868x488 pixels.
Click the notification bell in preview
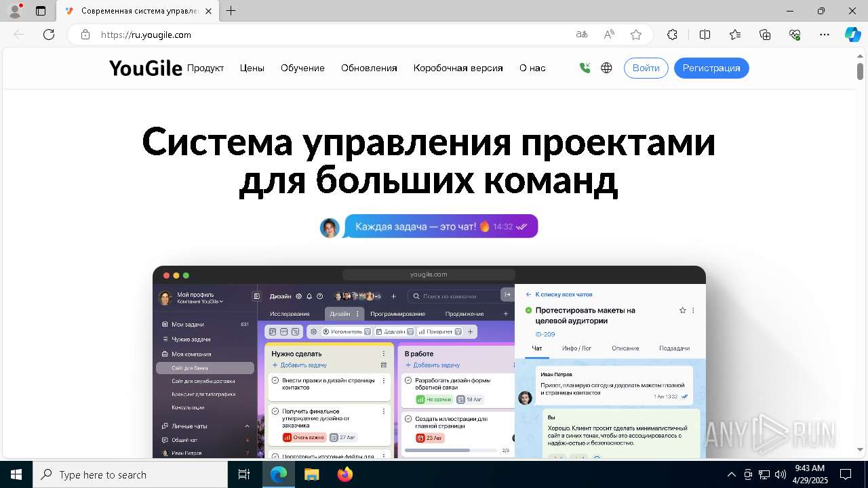(x=309, y=296)
